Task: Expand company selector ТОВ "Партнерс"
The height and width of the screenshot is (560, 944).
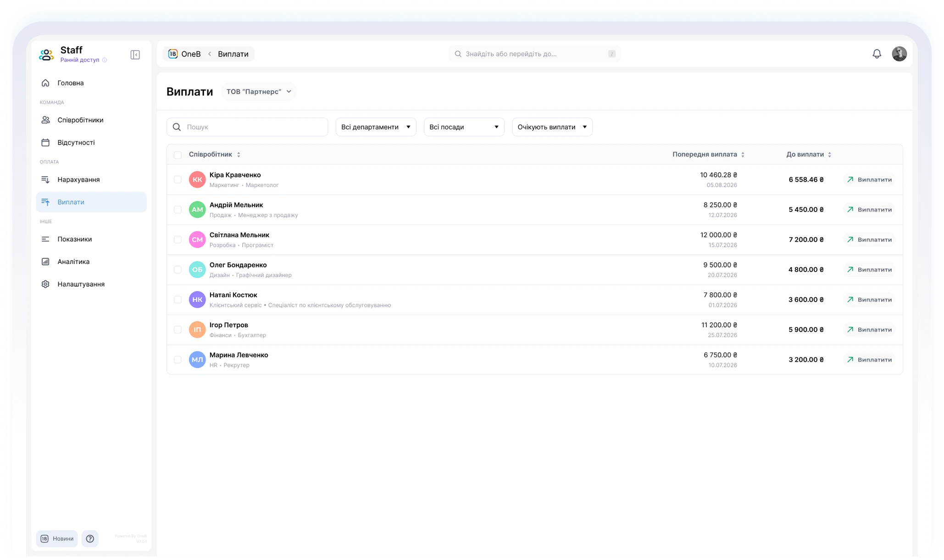Action: click(259, 91)
